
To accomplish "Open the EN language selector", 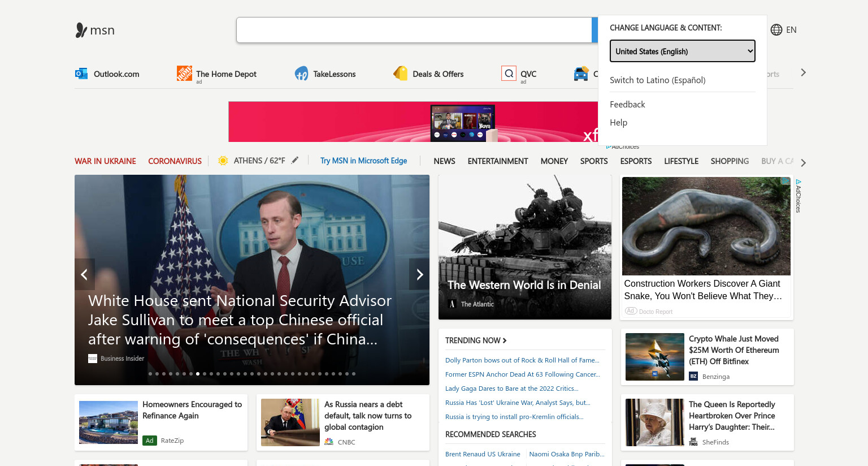I will click(x=784, y=30).
